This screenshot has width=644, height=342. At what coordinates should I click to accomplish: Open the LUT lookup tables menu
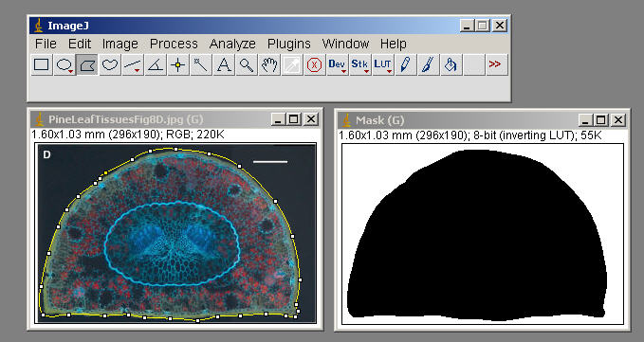383,64
